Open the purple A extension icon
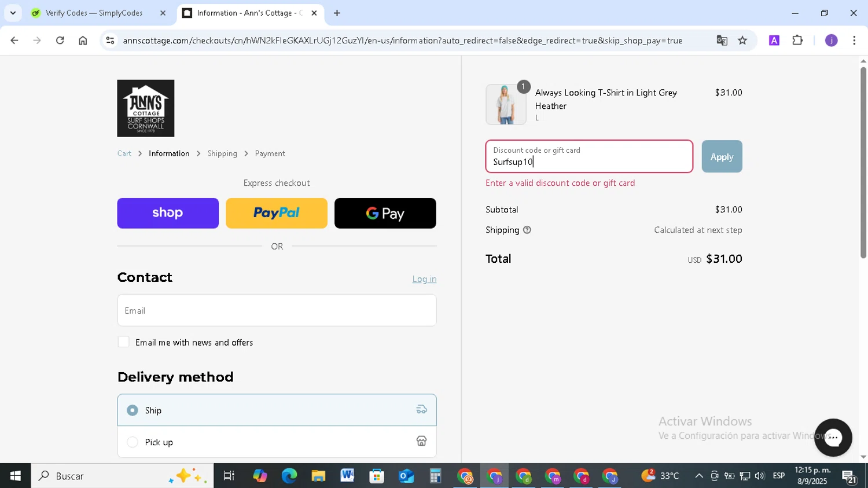Screen dimensions: 868x488 (774, 41)
